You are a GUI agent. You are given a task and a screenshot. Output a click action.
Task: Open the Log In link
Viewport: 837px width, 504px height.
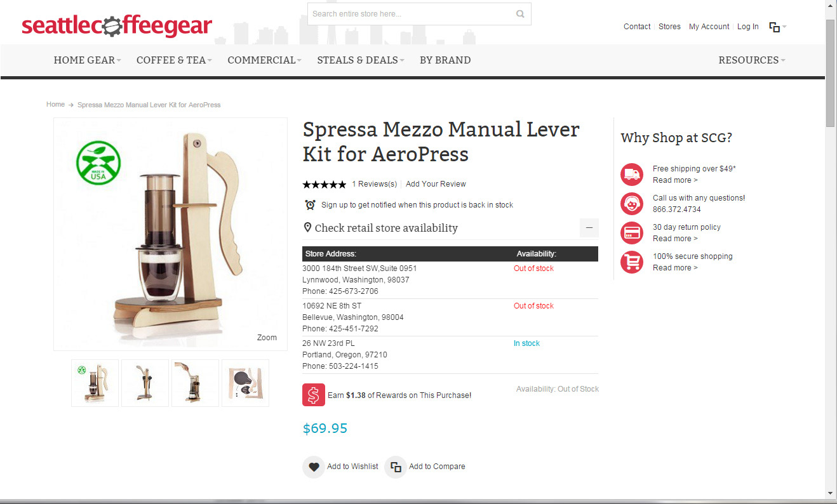click(747, 27)
